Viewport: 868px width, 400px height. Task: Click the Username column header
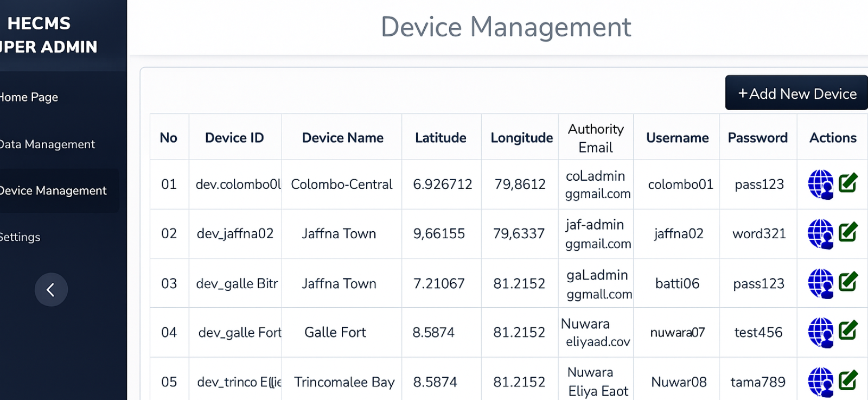coord(677,138)
